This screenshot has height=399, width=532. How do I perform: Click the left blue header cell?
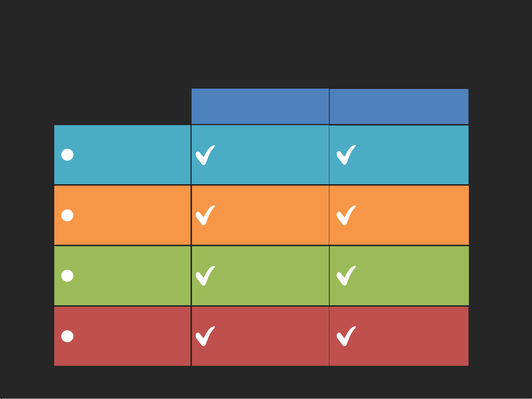coord(260,106)
